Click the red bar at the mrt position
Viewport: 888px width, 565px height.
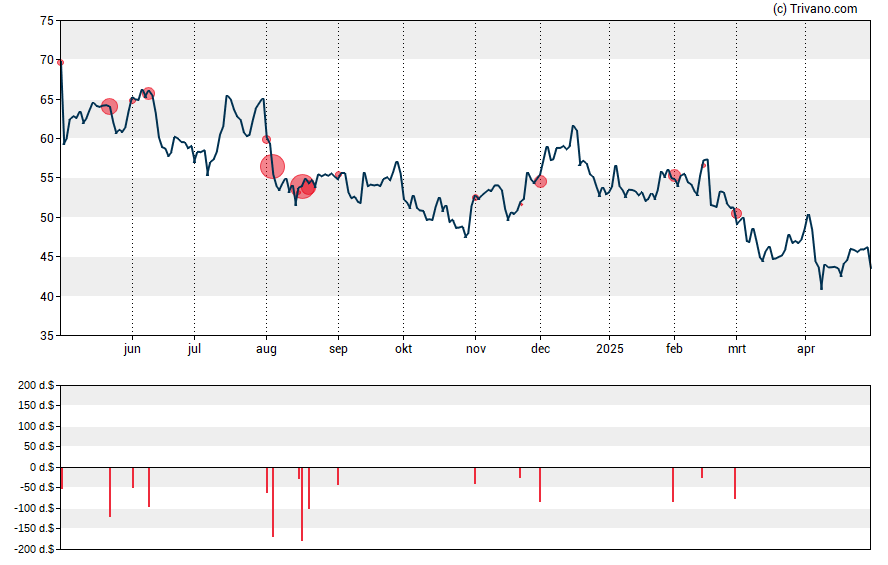735,483
